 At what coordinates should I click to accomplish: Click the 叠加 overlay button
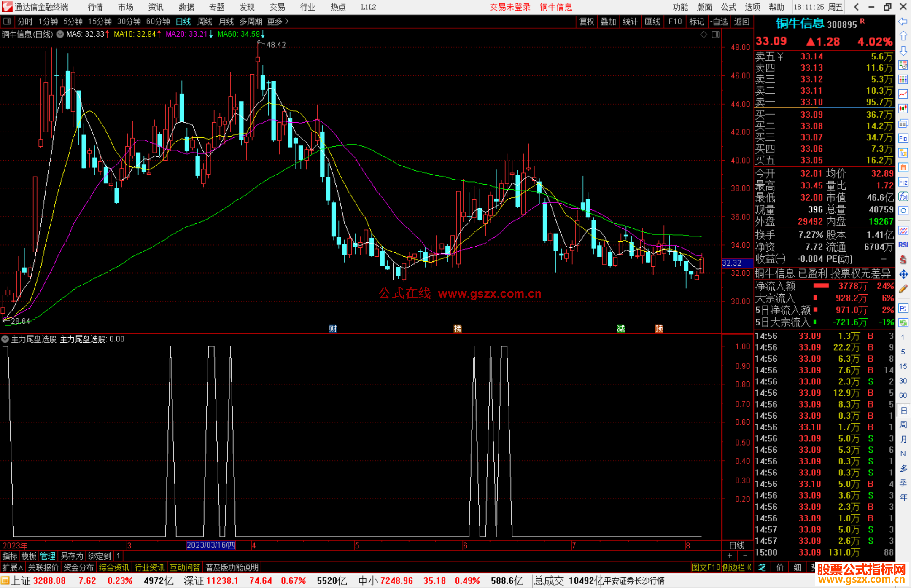point(608,21)
